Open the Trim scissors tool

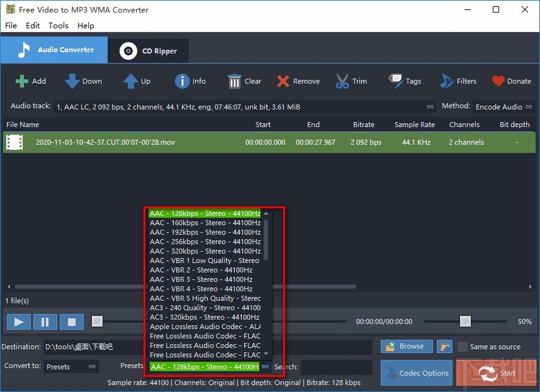coord(342,81)
